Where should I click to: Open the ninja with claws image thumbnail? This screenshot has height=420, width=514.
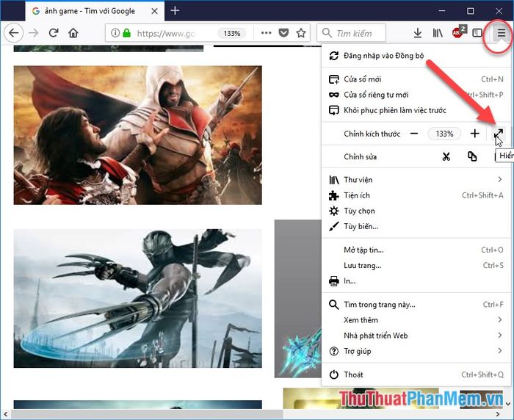[138, 298]
